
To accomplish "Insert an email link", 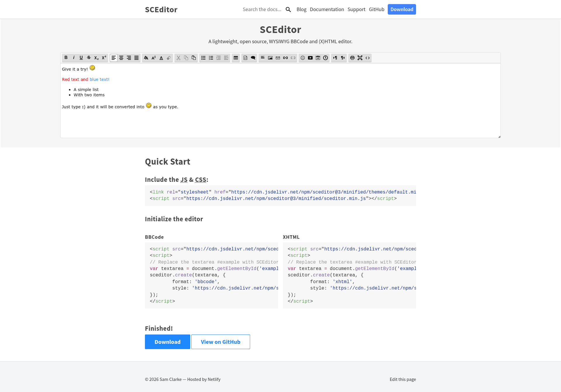I will 278,58.
